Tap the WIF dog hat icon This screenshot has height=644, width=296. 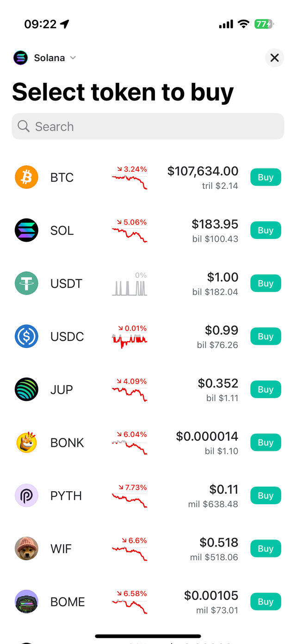coord(26,549)
